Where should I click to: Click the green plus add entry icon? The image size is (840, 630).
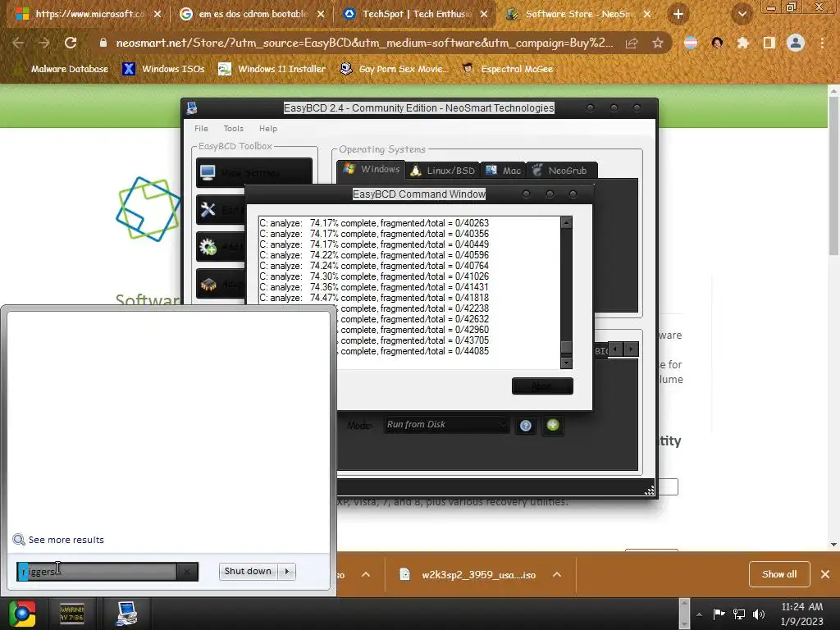(553, 426)
